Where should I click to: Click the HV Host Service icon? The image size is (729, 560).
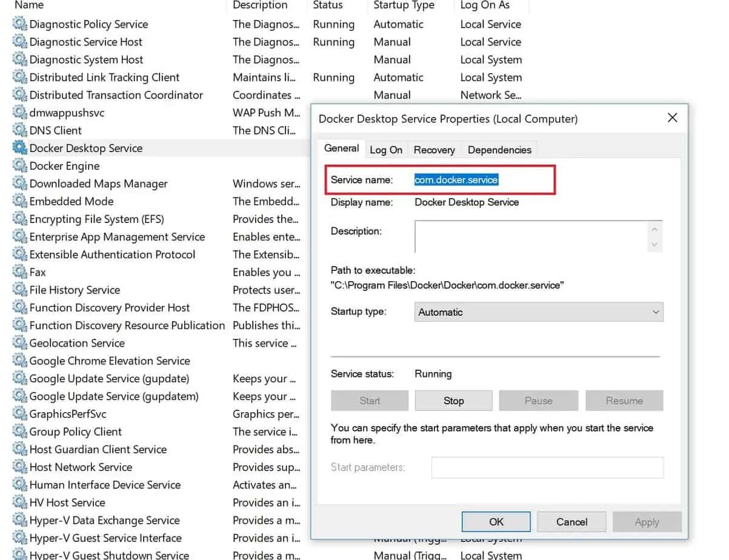19,502
